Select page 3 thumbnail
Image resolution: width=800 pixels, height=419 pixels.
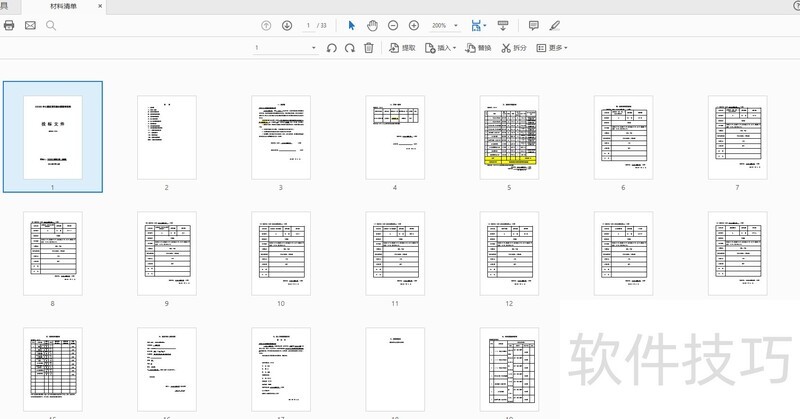pos(281,137)
